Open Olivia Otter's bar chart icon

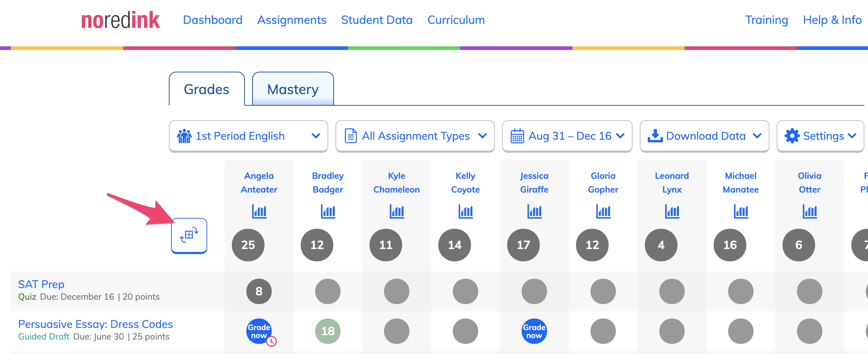(x=810, y=211)
